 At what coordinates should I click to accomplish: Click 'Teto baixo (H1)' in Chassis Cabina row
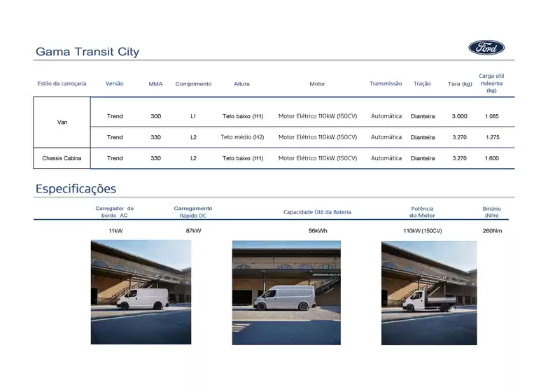pyautogui.click(x=243, y=158)
